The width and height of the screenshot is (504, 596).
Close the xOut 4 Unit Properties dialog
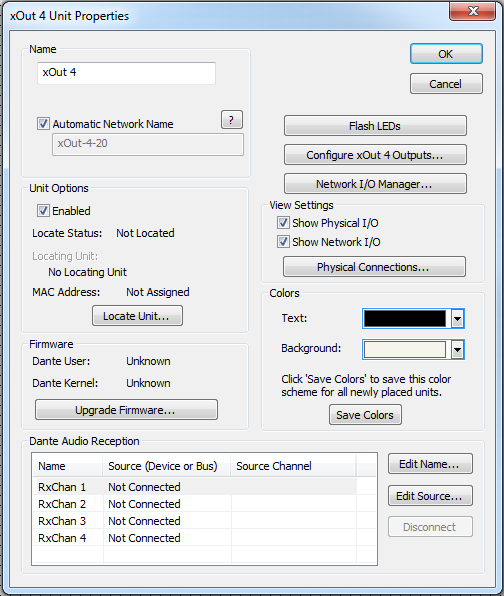click(472, 11)
